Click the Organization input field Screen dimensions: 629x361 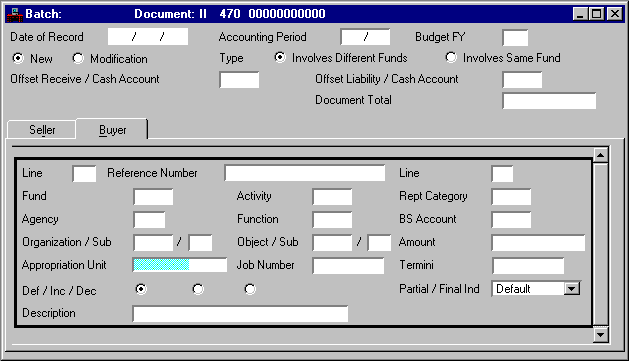(153, 243)
